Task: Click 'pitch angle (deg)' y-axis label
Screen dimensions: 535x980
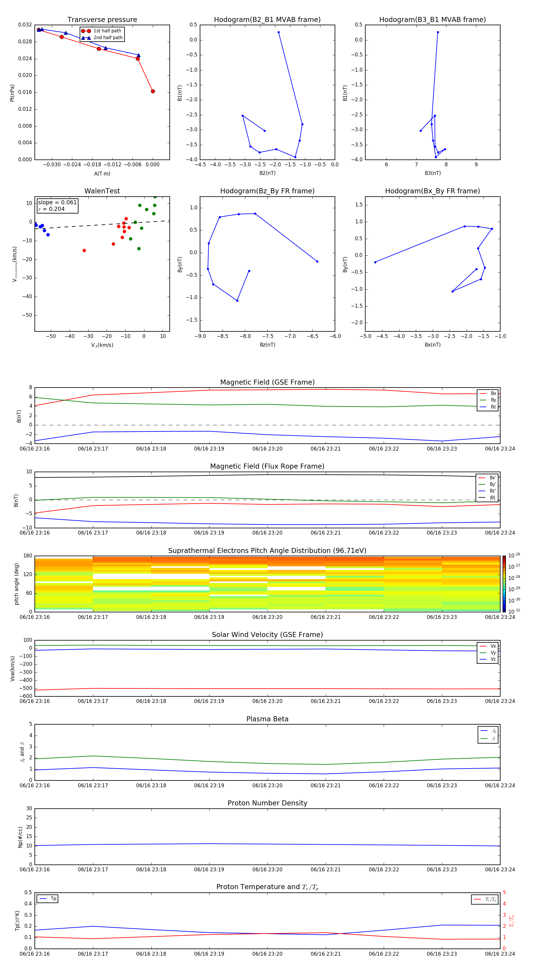Action: click(16, 584)
